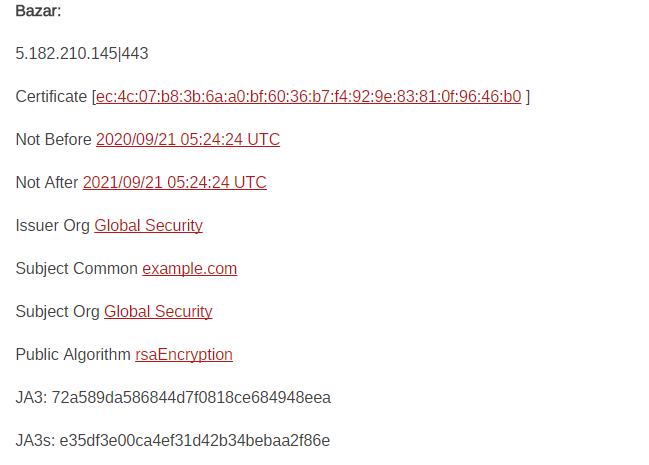Click the "JA3s:" label text
649x465 pixels.
35,441
